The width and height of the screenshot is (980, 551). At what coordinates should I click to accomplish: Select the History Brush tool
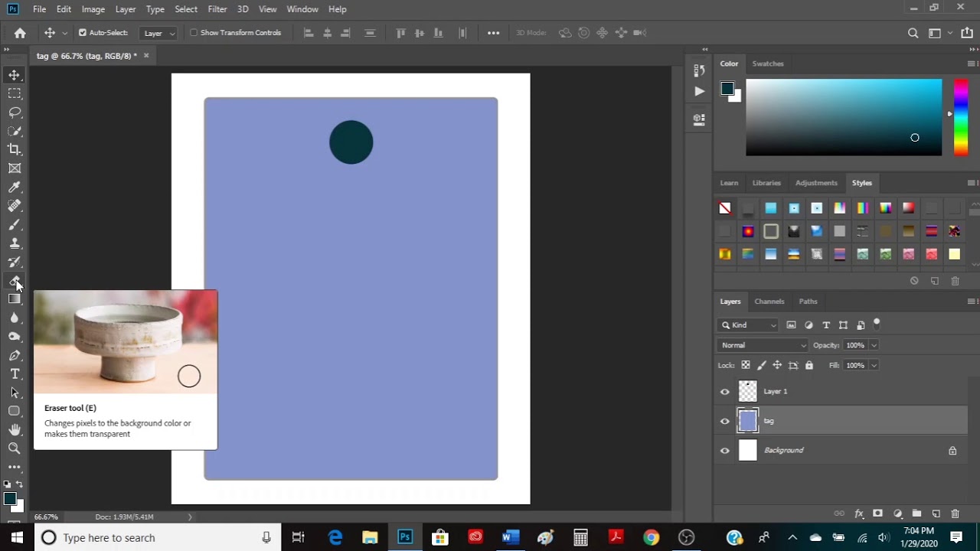pyautogui.click(x=15, y=262)
